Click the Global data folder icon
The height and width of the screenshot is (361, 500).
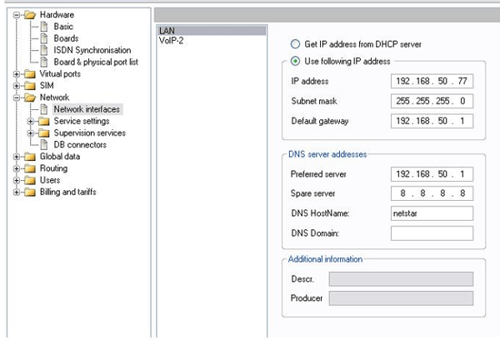pos(30,157)
